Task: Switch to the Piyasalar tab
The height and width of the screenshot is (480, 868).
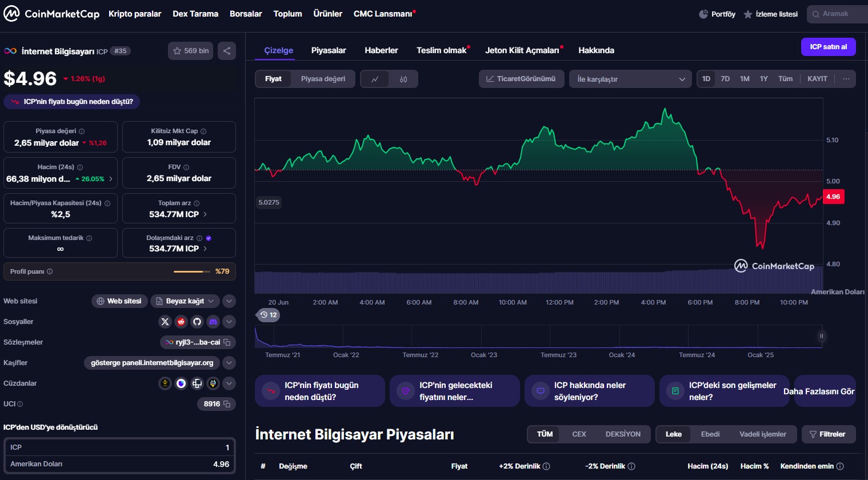Action: click(329, 50)
